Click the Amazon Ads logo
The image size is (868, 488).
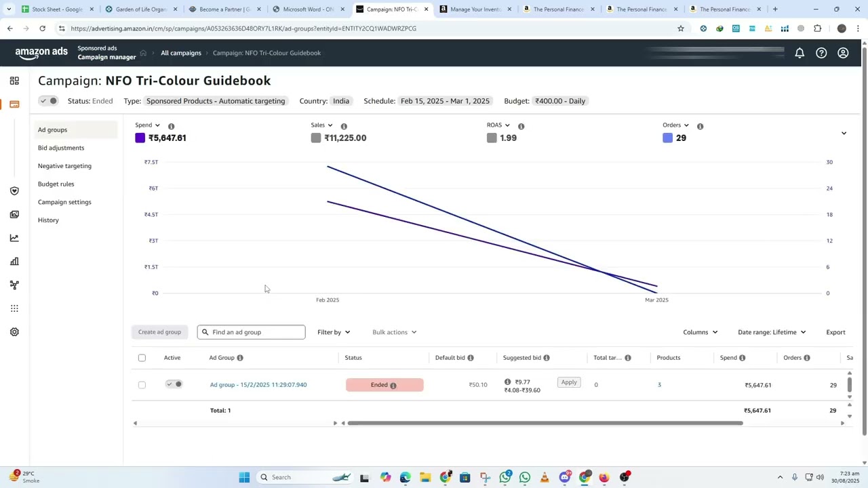pyautogui.click(x=41, y=53)
